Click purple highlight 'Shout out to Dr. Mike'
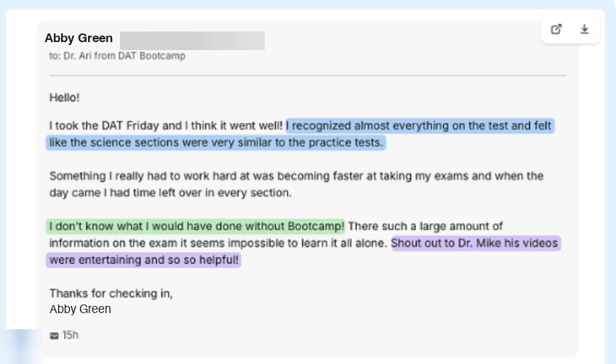The width and height of the screenshot is (616, 364). point(476,243)
